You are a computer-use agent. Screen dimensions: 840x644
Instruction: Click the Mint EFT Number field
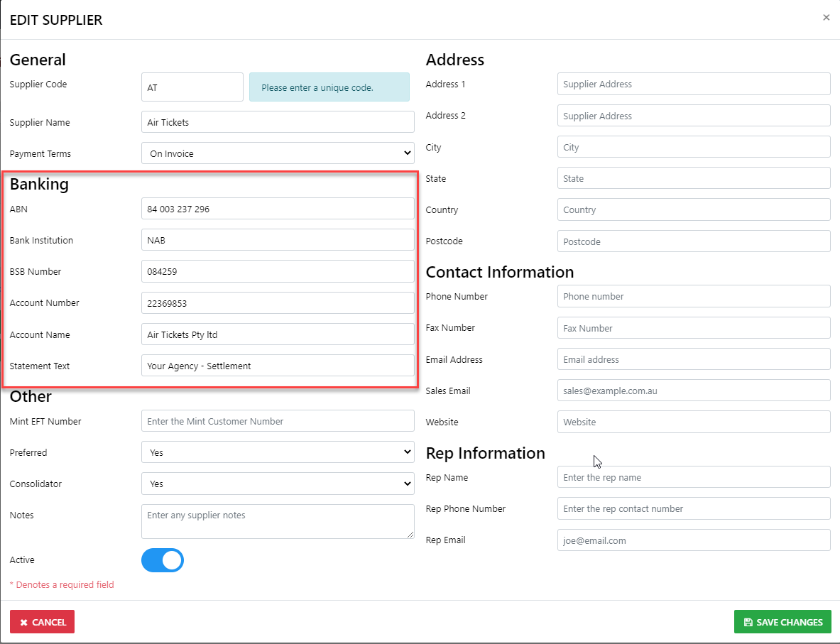278,421
